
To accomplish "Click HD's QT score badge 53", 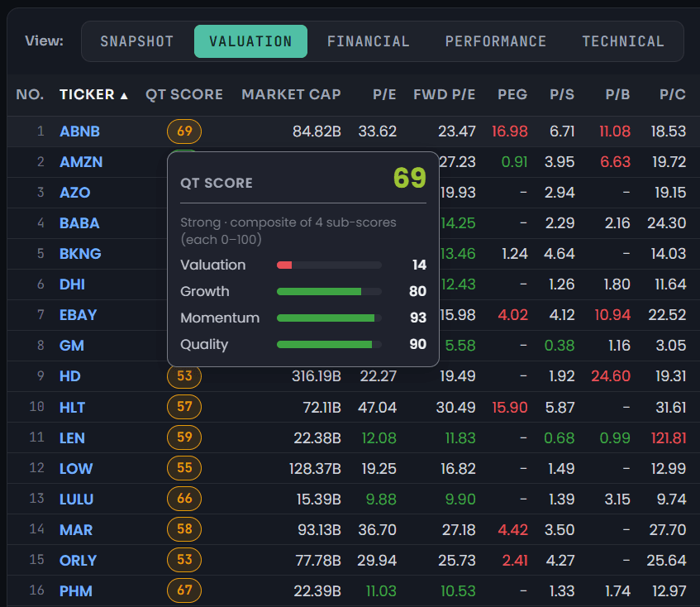I will (x=184, y=377).
